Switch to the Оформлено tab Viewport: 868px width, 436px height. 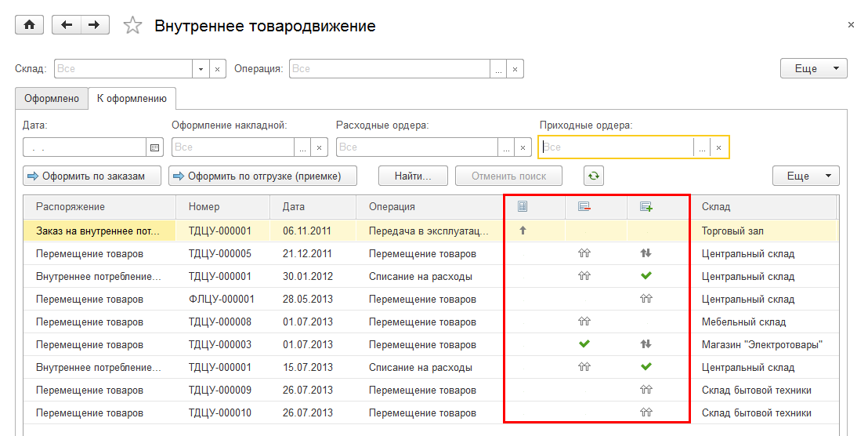tap(52, 99)
